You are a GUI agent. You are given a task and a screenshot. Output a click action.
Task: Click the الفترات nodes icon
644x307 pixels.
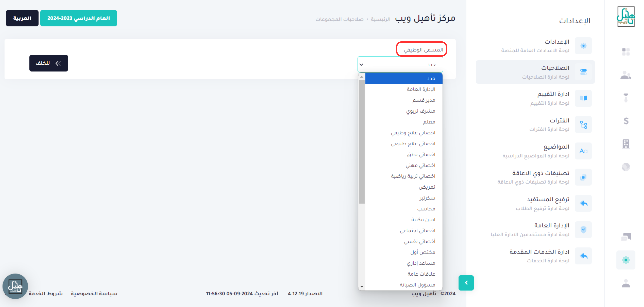[x=583, y=124]
